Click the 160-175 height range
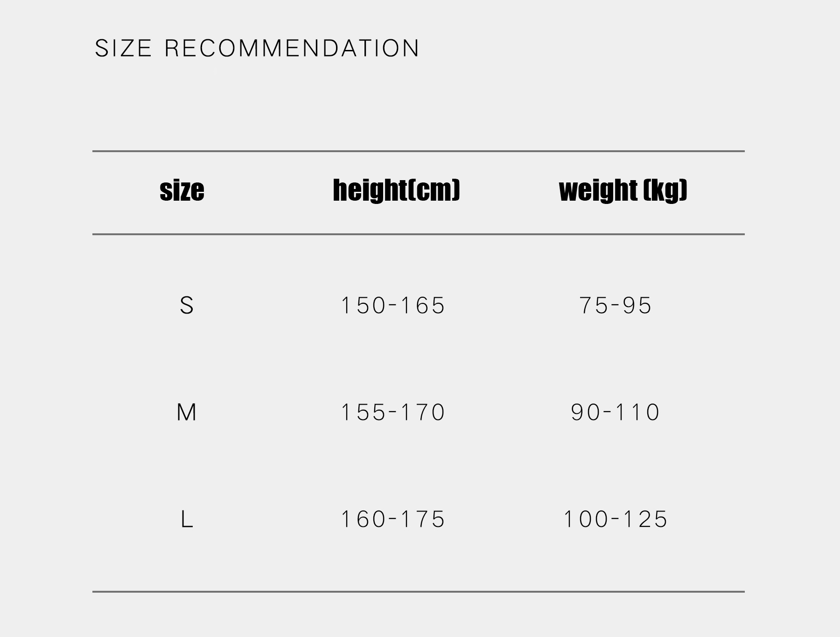The image size is (840, 637). tap(393, 519)
